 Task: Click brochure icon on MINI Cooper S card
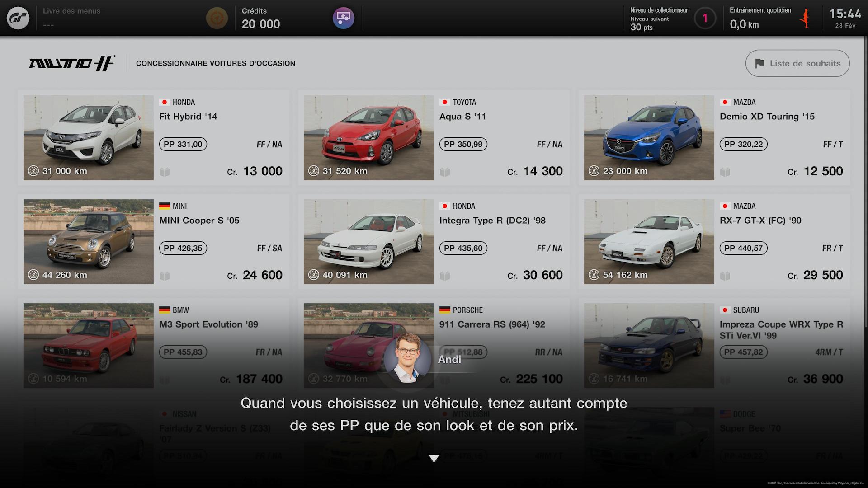tap(165, 276)
